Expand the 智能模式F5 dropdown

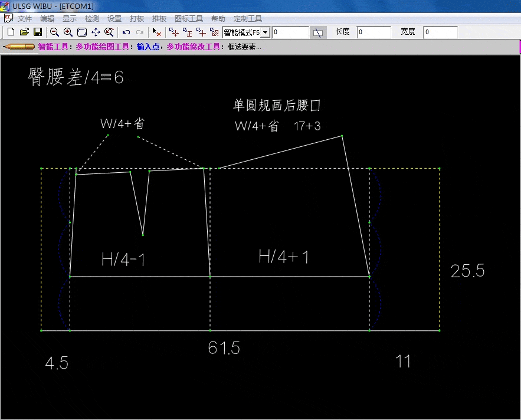(x=265, y=32)
